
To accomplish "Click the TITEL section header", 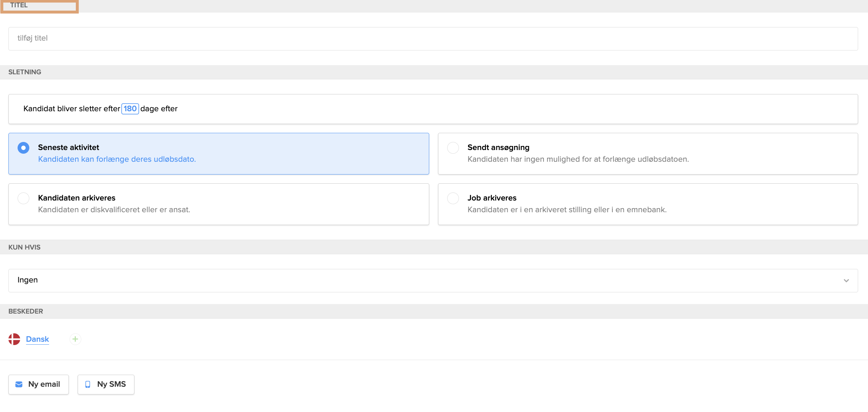I will (x=19, y=5).
